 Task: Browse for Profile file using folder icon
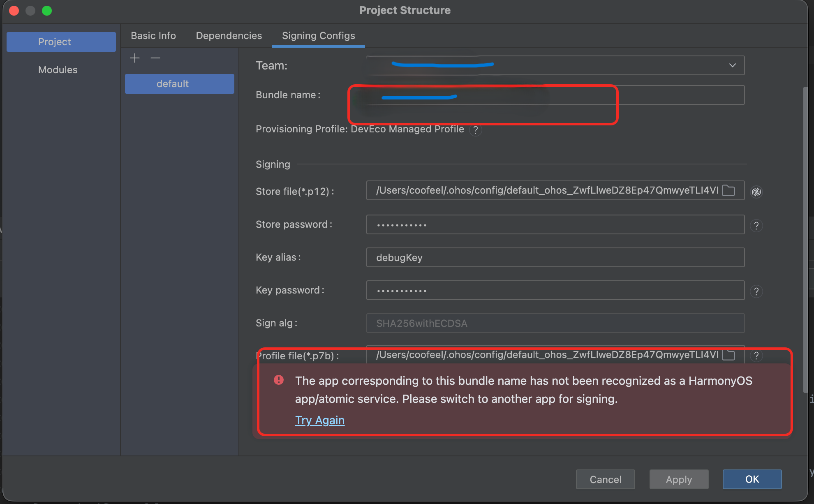[728, 355]
